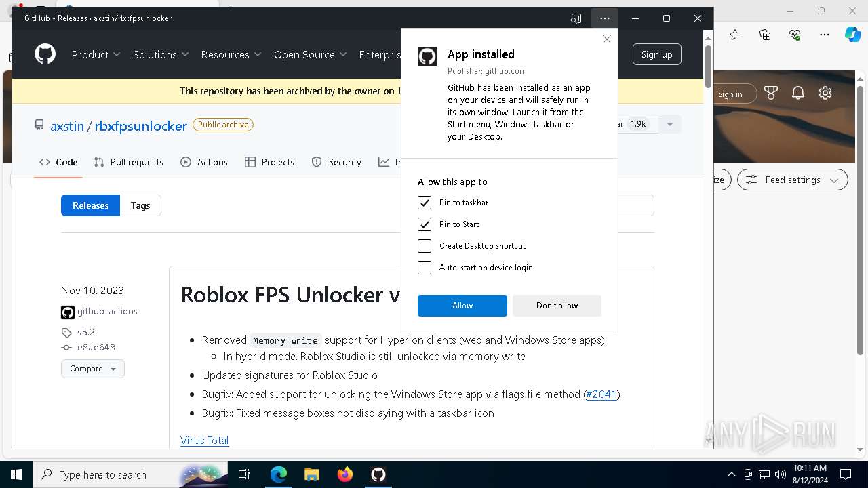Screen dimensions: 868x488
Task: Check Create Desktop shortcut option
Action: tap(425, 246)
